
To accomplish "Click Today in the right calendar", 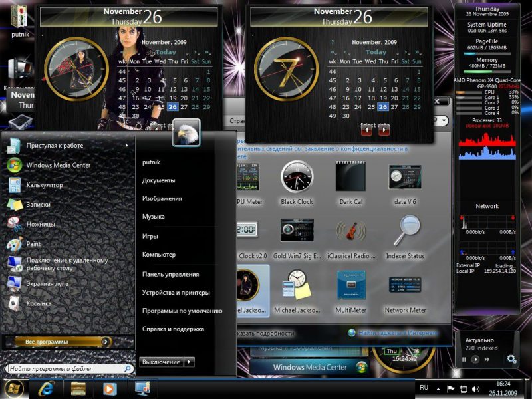I will coord(376,52).
